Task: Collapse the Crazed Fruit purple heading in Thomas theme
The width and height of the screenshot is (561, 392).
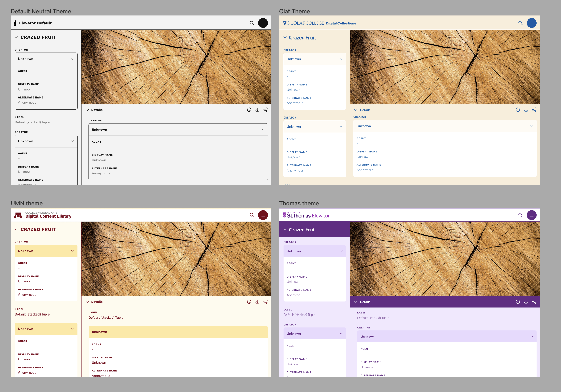Action: (285, 230)
